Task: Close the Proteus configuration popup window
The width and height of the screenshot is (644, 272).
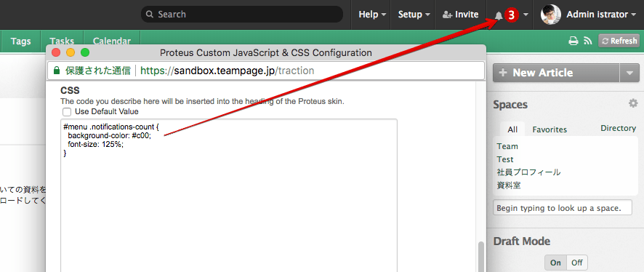Action: point(56,52)
